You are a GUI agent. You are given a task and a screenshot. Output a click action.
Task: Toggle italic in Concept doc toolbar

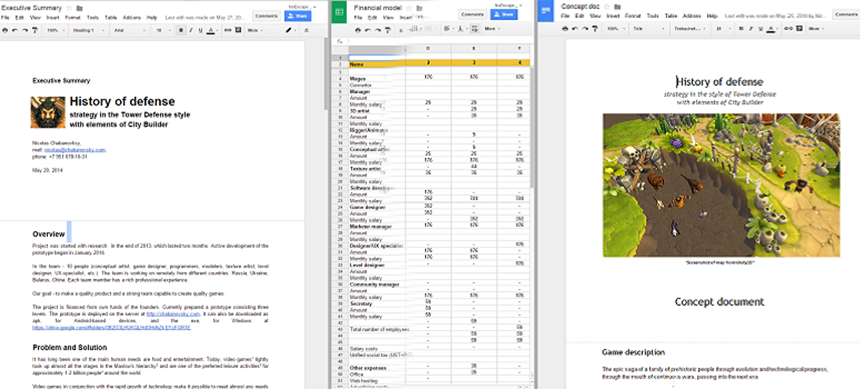coord(751,29)
